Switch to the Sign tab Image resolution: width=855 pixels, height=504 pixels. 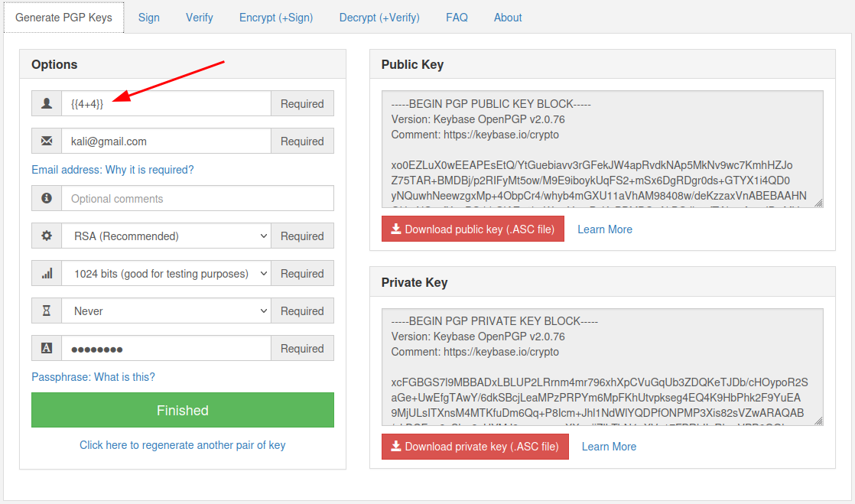tap(148, 18)
